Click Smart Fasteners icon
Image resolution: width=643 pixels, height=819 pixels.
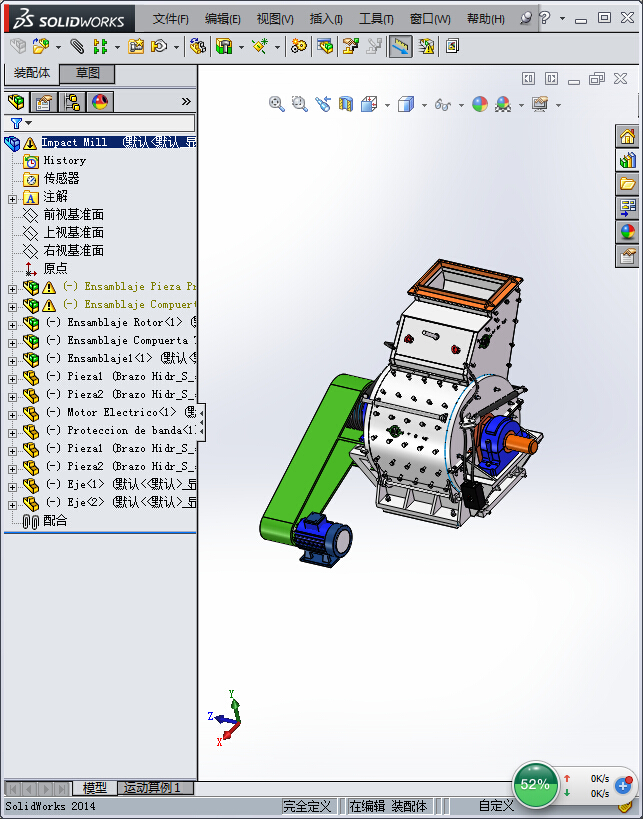136,46
